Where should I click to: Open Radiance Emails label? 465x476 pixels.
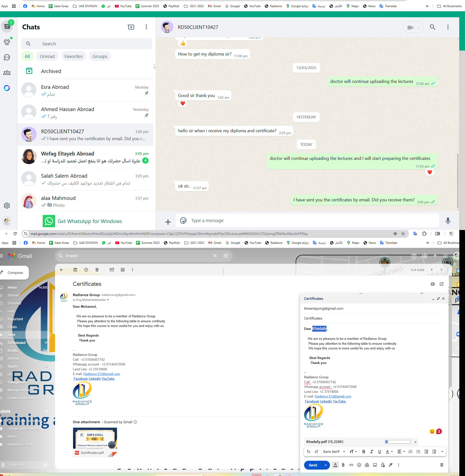(x=20, y=444)
